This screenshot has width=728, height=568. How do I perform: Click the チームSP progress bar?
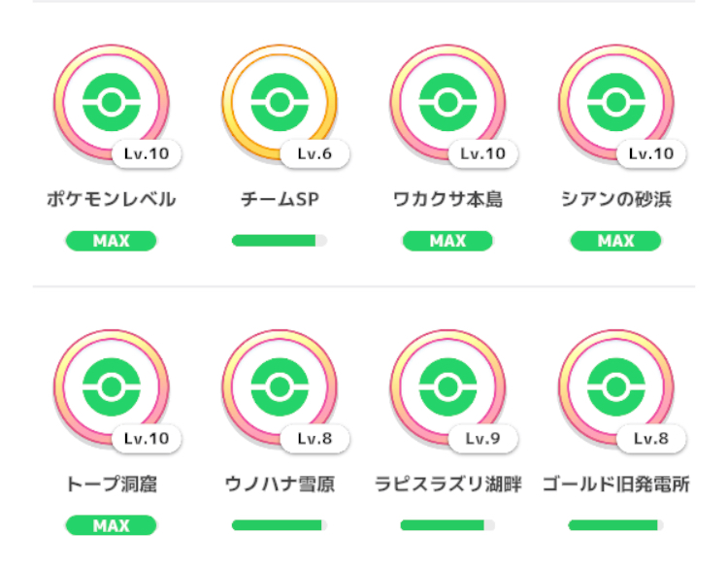[280, 241]
